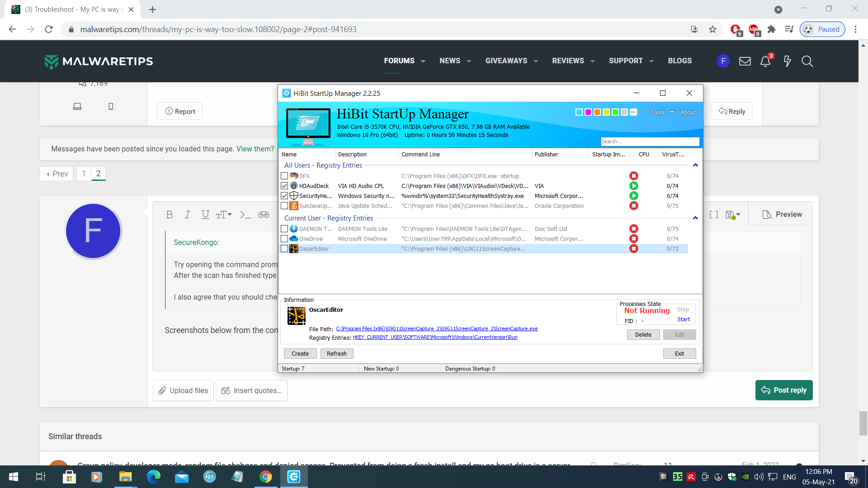Open the About menu item

pos(688,113)
